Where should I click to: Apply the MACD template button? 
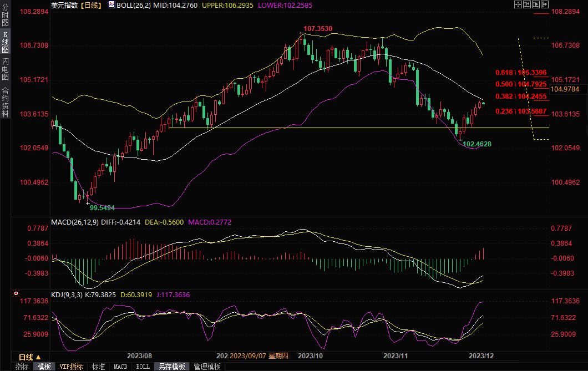(120, 367)
